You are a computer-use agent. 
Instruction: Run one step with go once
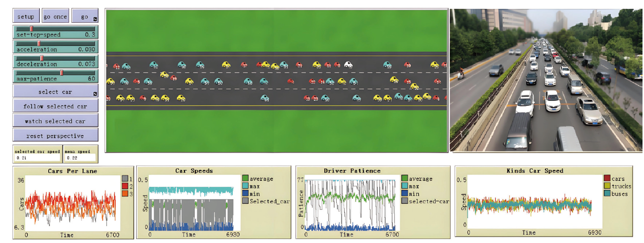point(55,16)
